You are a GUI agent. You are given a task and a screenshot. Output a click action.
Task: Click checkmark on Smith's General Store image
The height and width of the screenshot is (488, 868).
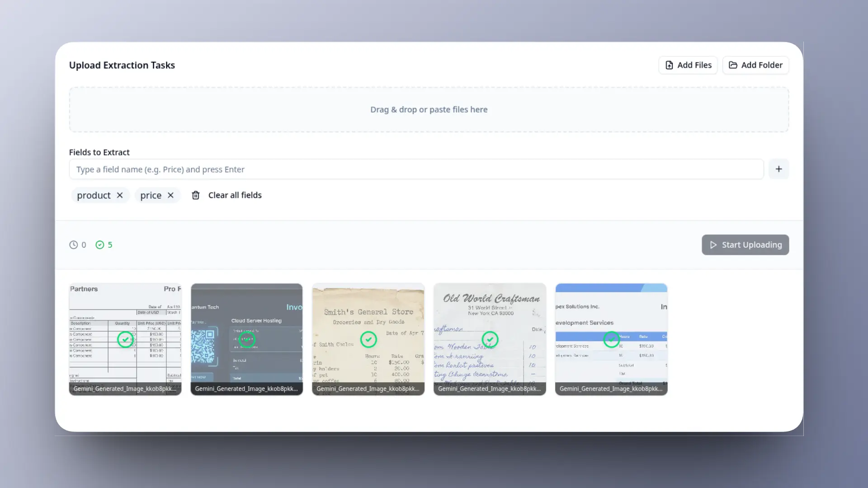(x=368, y=339)
